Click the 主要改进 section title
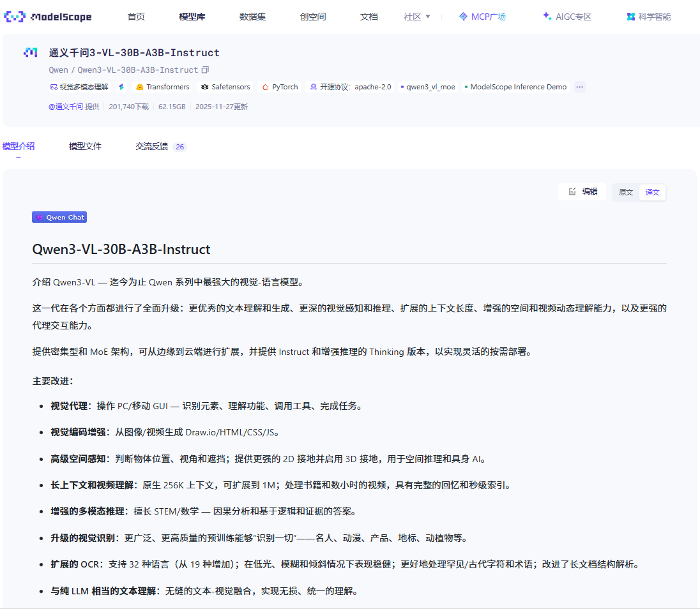Screen dimensions: 700x609 pyautogui.click(x=52, y=381)
